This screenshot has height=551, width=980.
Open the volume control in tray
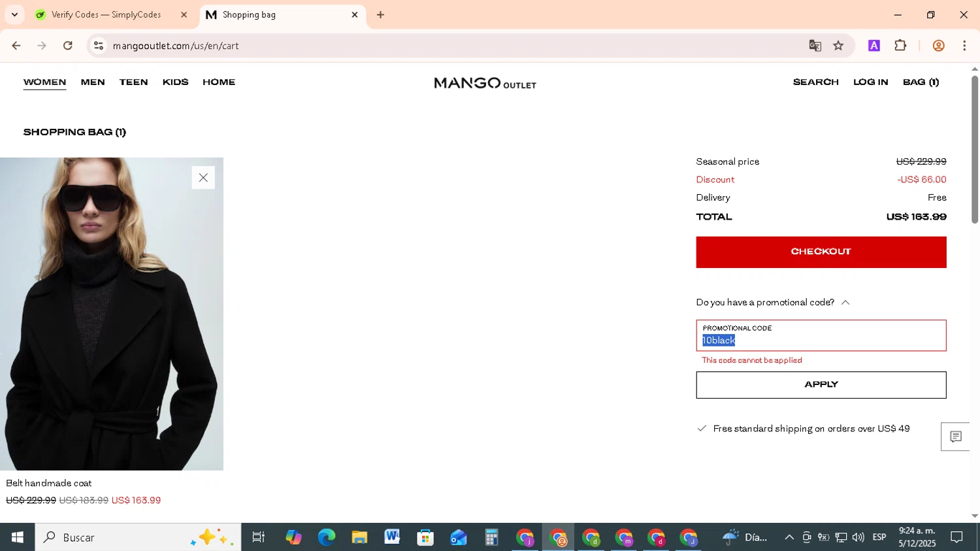point(858,537)
